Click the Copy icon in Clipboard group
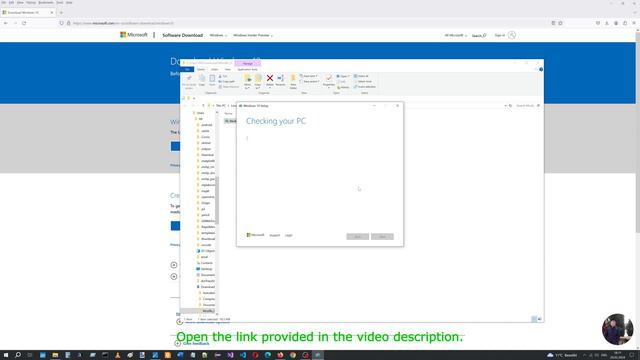The width and height of the screenshot is (640, 360). pos(202,79)
